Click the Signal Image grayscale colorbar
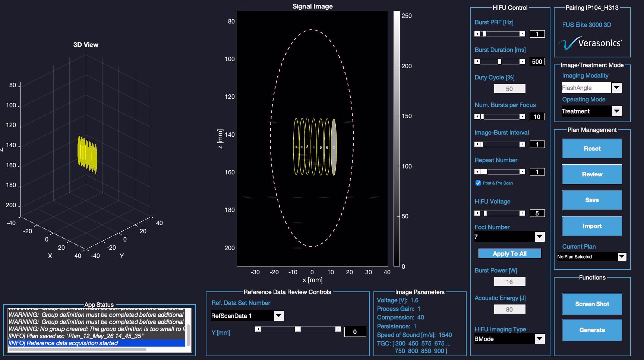644x360 pixels. click(x=397, y=138)
